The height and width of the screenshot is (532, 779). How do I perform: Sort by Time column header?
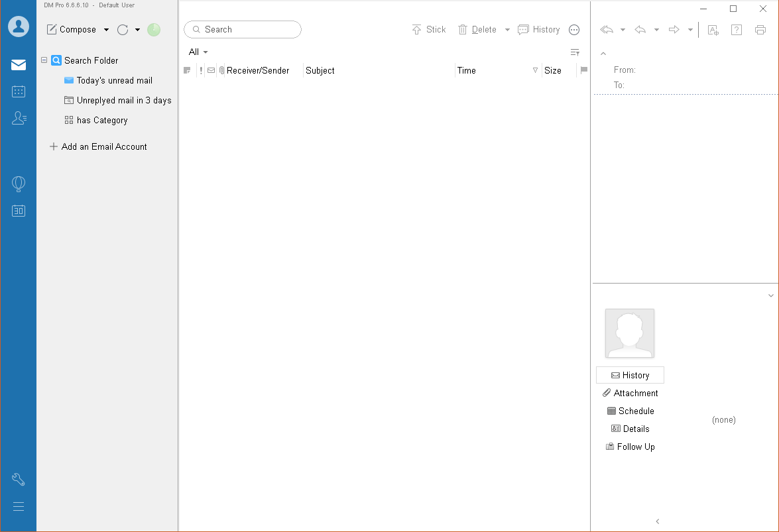tap(467, 70)
